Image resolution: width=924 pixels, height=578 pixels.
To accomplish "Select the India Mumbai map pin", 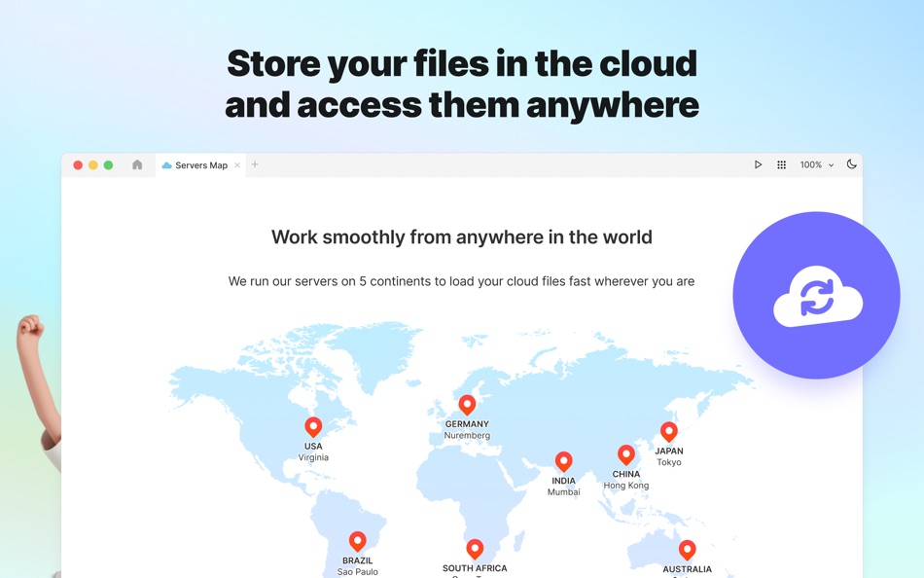I will pos(563,461).
